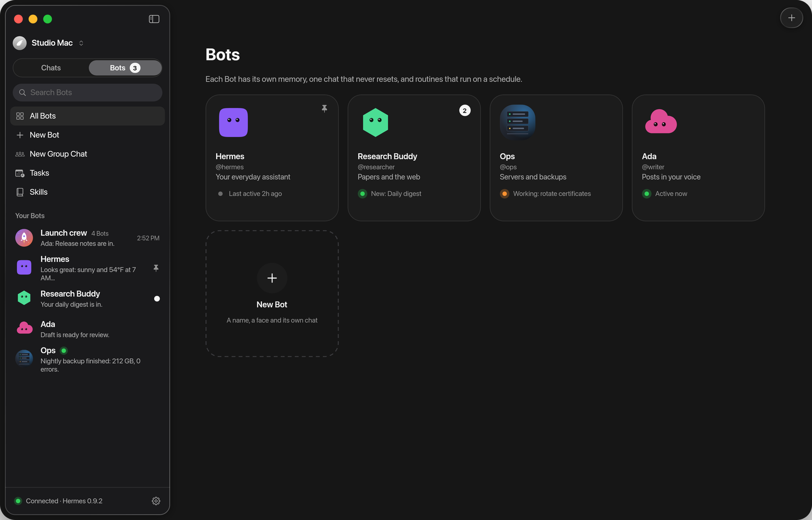Click the Research Buddy card title
This screenshot has height=520, width=812.
(387, 156)
